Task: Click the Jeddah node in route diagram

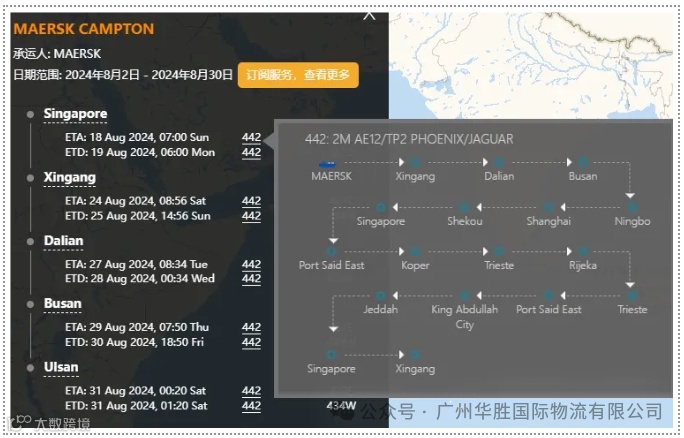Action: (x=381, y=296)
